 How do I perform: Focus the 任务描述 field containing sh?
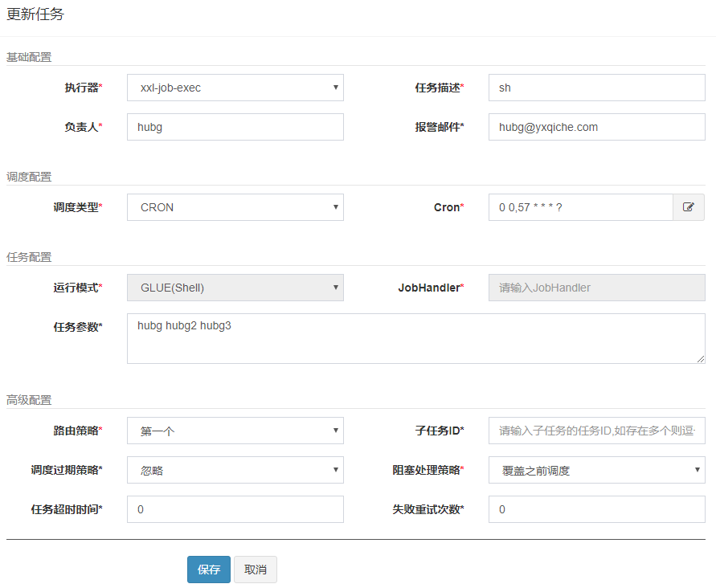click(x=597, y=88)
